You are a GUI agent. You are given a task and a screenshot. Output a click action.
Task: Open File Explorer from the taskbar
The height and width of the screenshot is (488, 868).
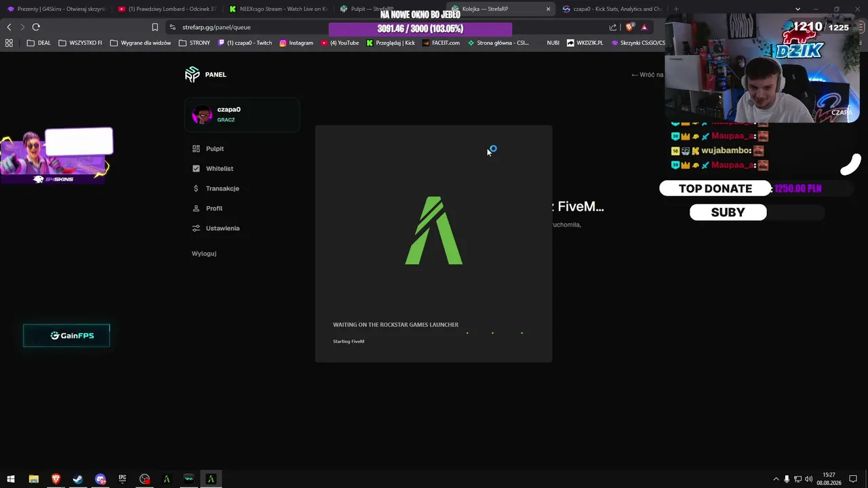33,479
